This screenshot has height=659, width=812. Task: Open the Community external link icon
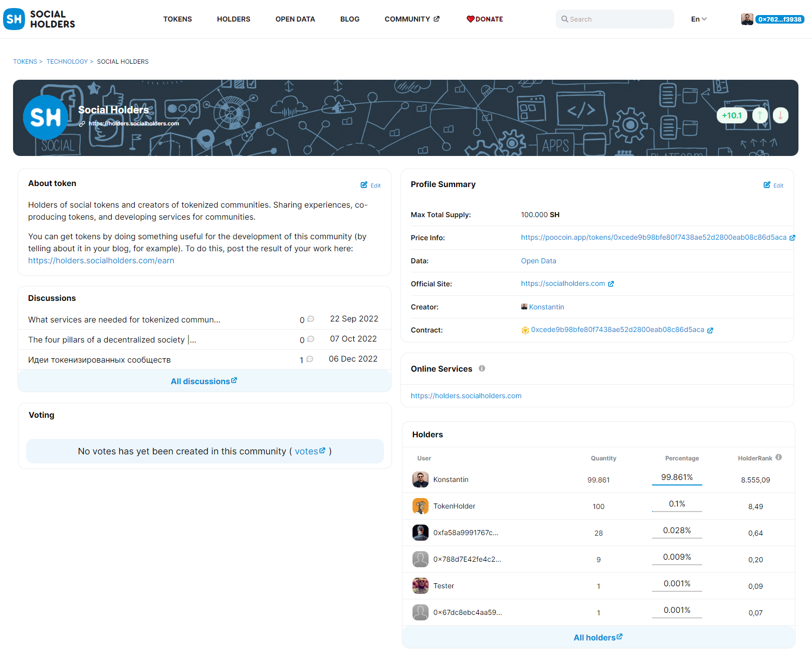click(437, 19)
